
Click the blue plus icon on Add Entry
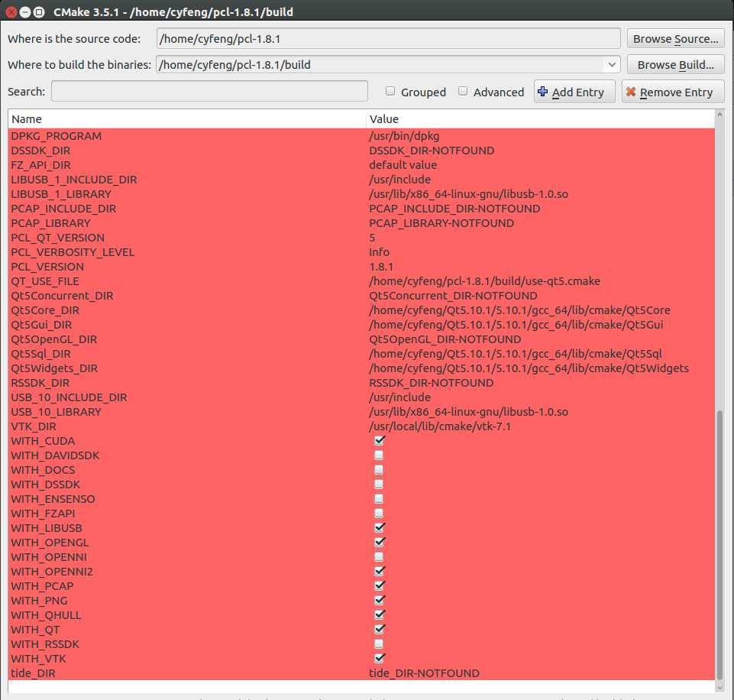click(x=542, y=92)
